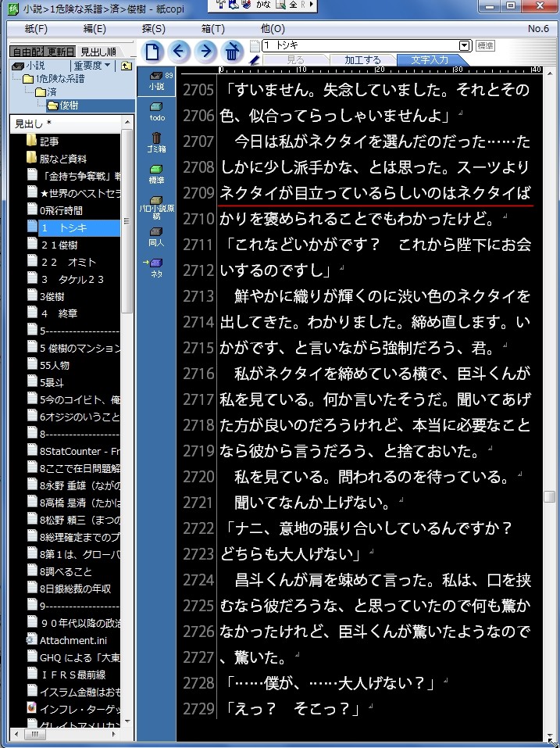Switch to the 文字入力 tab
560x748 pixels.
pyautogui.click(x=430, y=60)
